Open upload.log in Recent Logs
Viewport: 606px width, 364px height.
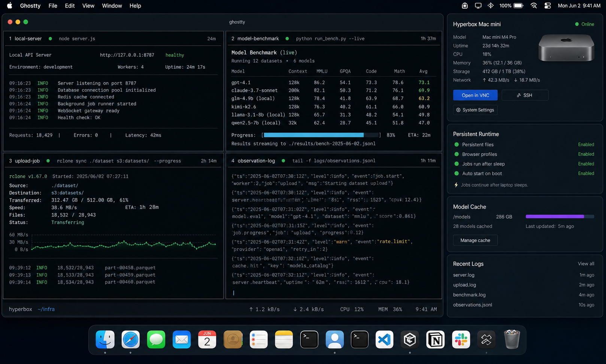pos(464,285)
